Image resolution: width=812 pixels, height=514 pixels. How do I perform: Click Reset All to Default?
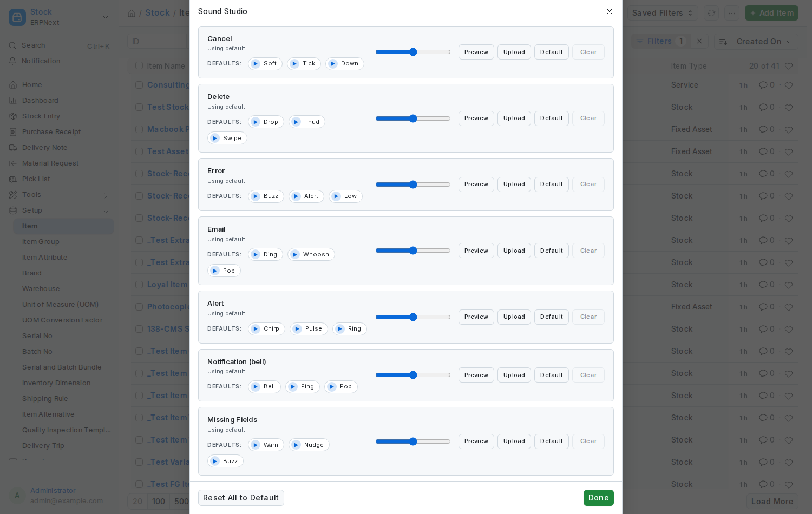click(241, 498)
